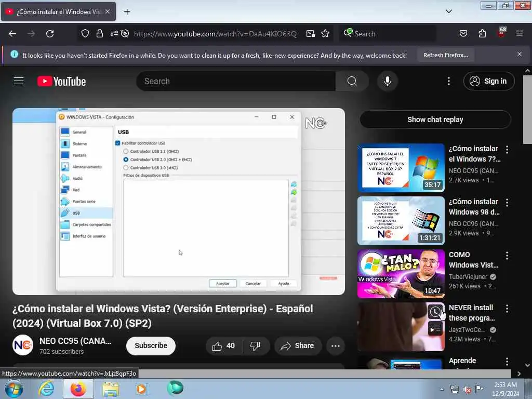Open the NEO CC95 channel name link
The width and height of the screenshot is (532, 399).
(x=75, y=341)
